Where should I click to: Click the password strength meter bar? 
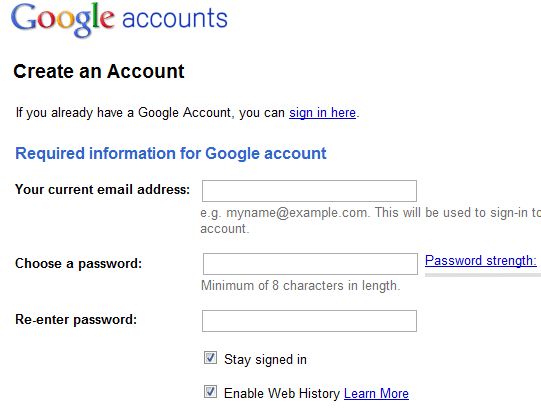(483, 275)
